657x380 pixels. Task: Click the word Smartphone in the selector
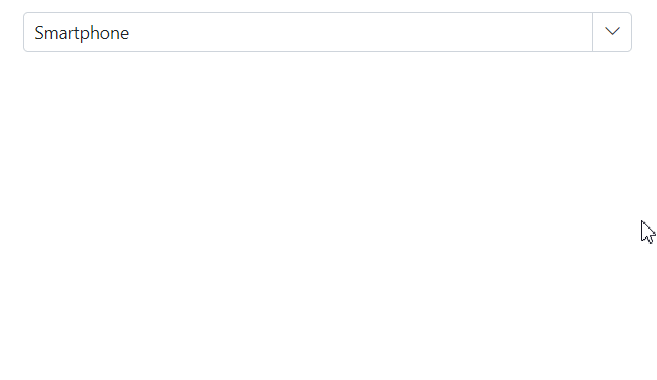[x=82, y=33]
